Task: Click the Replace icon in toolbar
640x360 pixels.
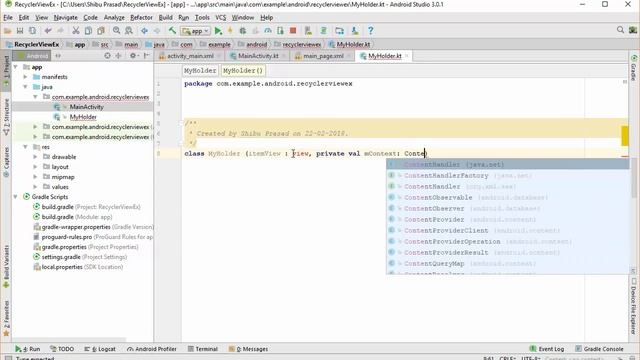Action: (x=129, y=31)
